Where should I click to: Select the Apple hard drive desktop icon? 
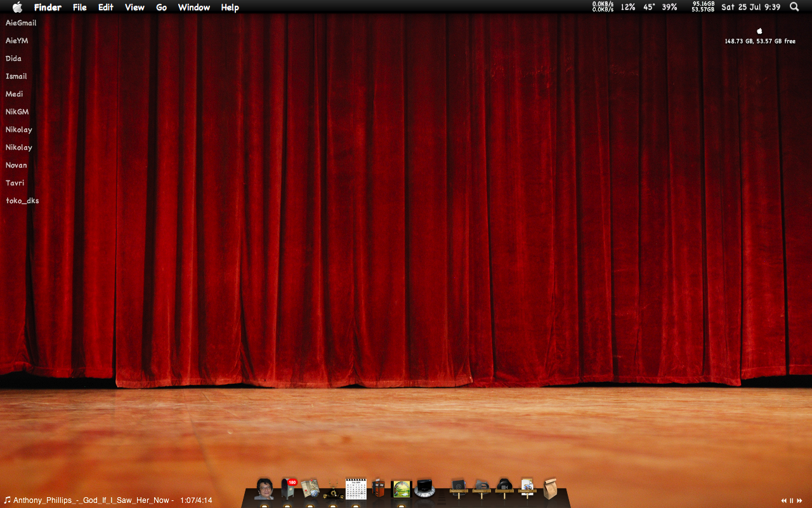[x=759, y=30]
